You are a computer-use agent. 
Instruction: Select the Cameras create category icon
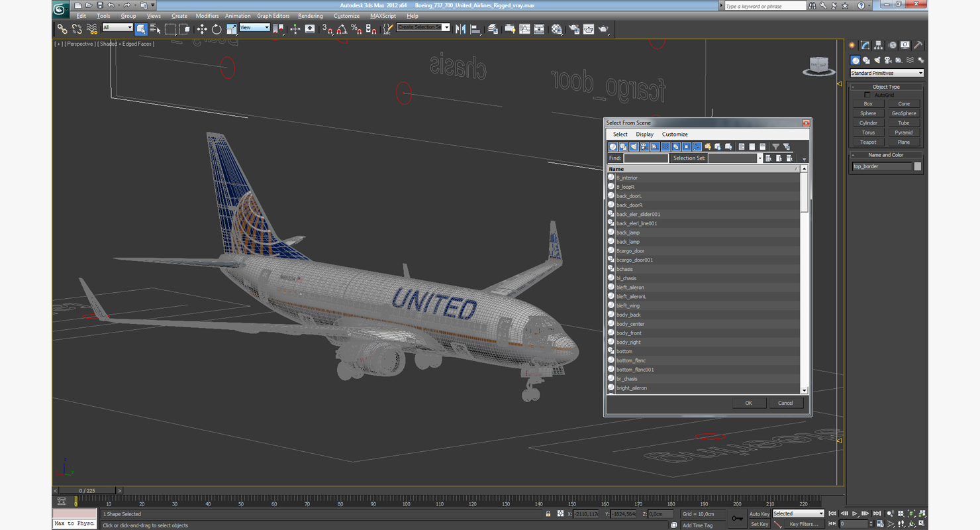tap(888, 60)
